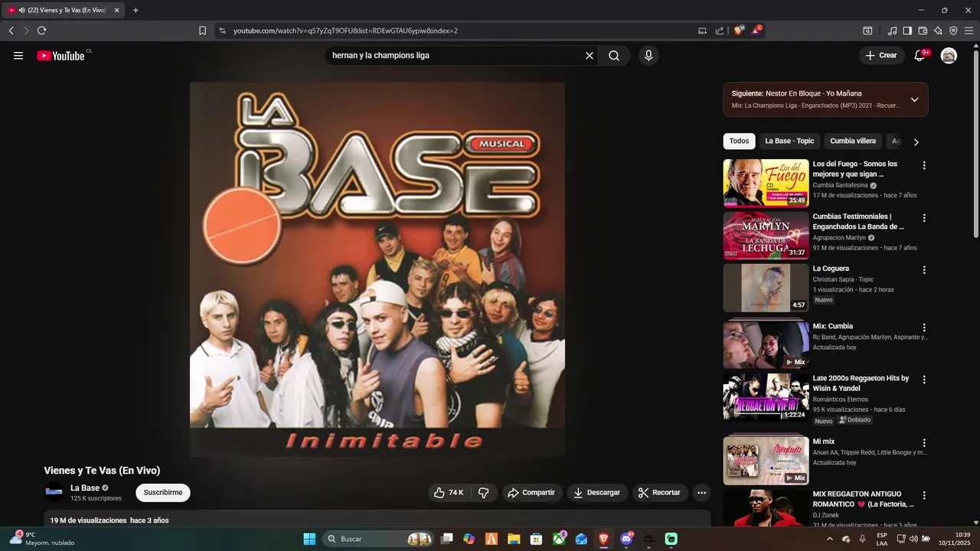Play La Ceguera thumbnail
980x551 pixels.
766,288
